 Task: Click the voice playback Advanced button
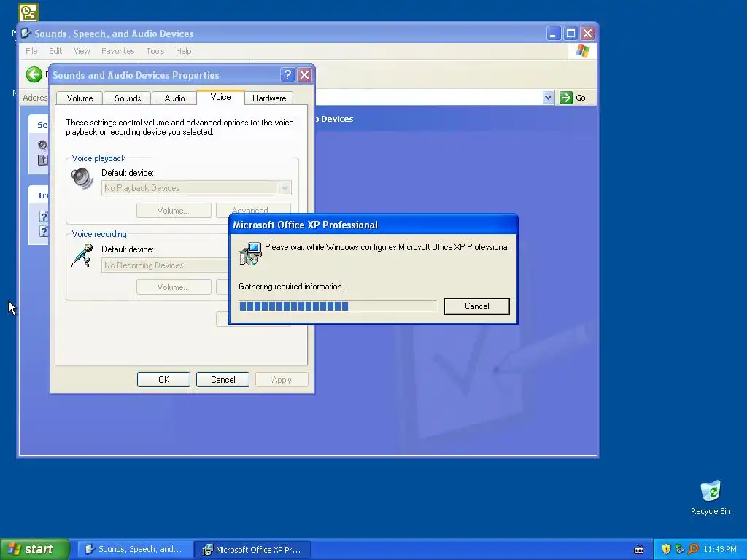[253, 209]
